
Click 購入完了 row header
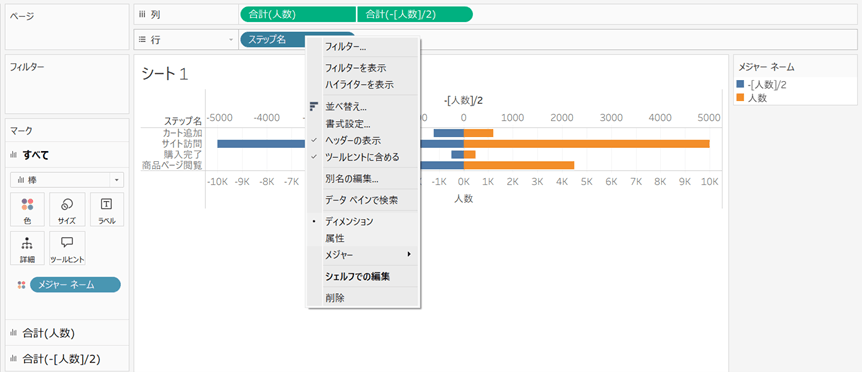183,154
